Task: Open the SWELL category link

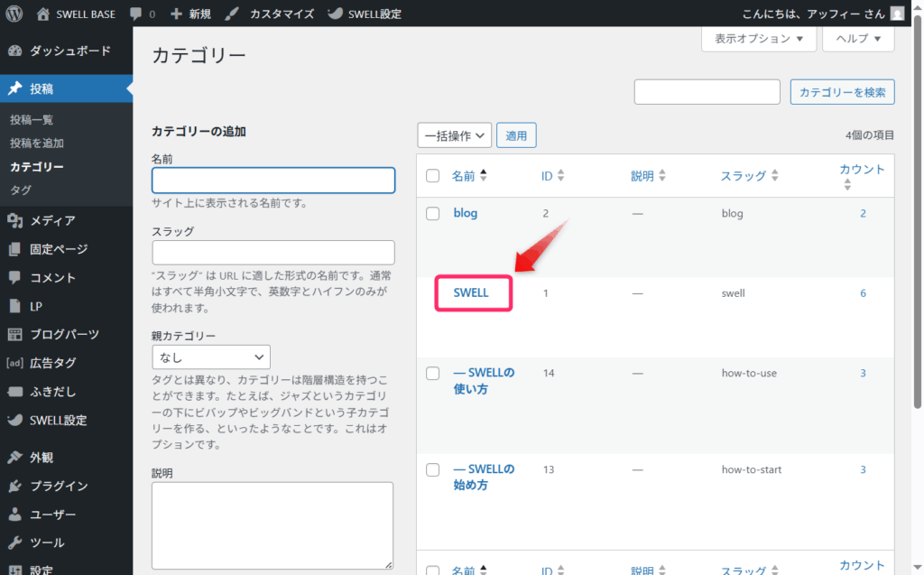Action: point(471,293)
